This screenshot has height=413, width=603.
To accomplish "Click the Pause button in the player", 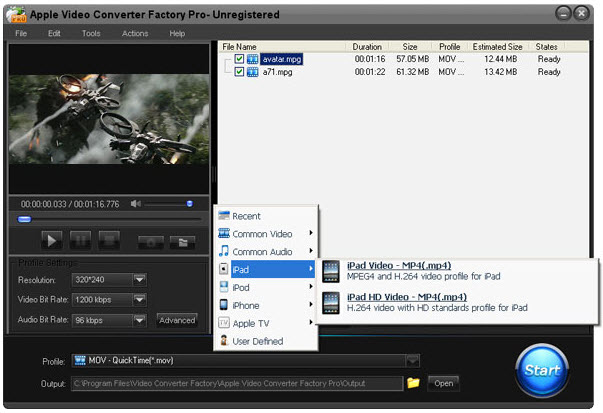I will (x=80, y=241).
